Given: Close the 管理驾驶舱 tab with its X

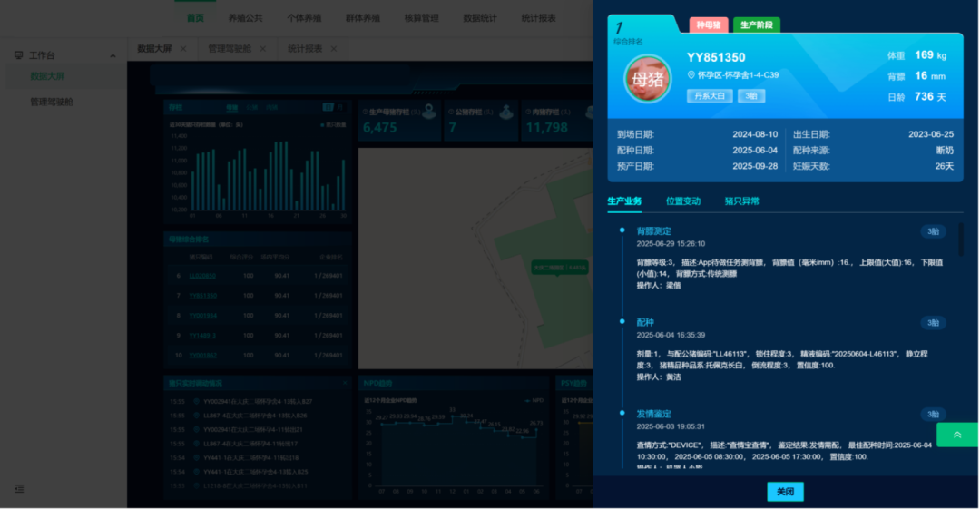Looking at the screenshot, I should (x=262, y=49).
